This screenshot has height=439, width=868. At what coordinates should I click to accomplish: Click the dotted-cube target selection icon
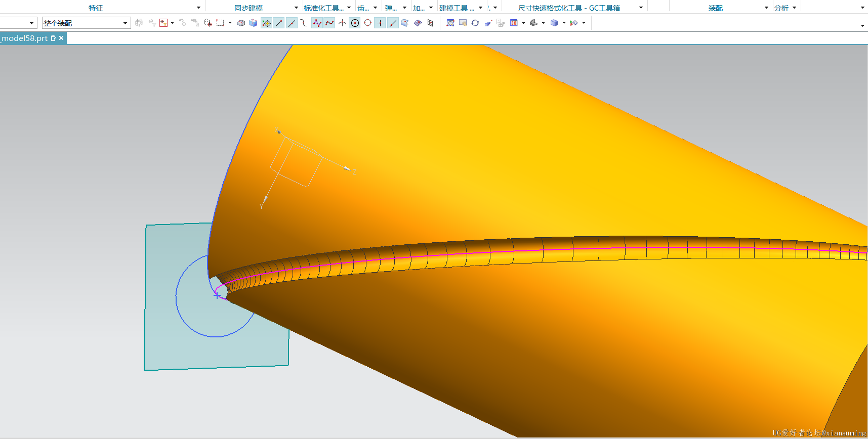(x=208, y=23)
